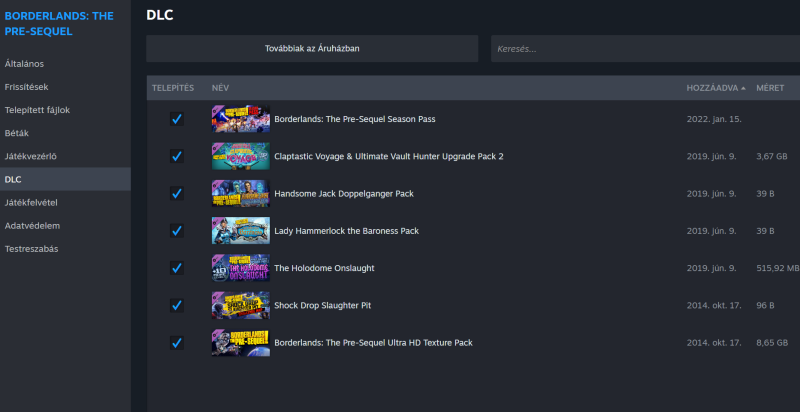Click Lady Hammerlock the Baroness Pack name
Screen dimensions: 800x412
[346, 231]
